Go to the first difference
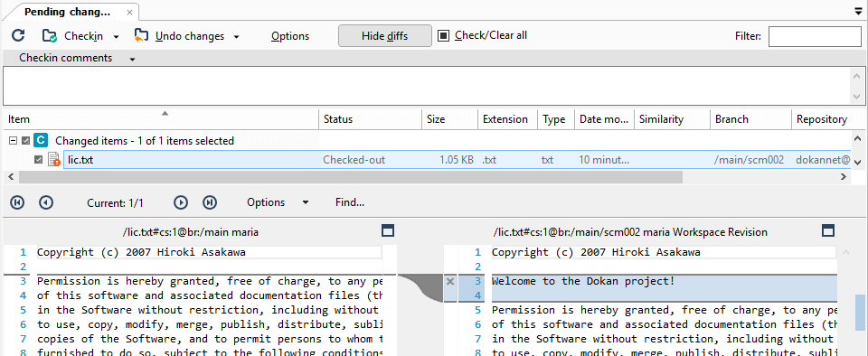This screenshot has width=868, height=356. pyautogui.click(x=17, y=203)
